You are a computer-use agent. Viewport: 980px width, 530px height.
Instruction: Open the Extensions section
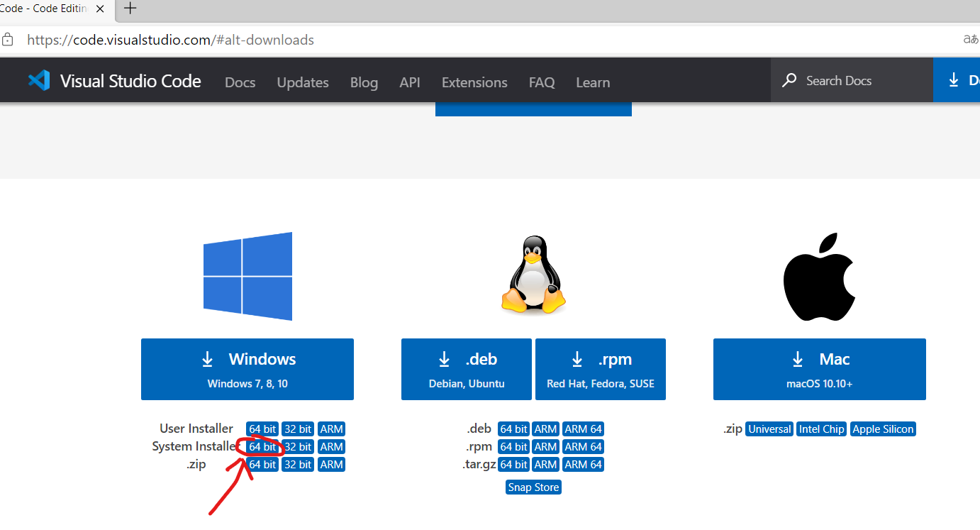pos(474,82)
